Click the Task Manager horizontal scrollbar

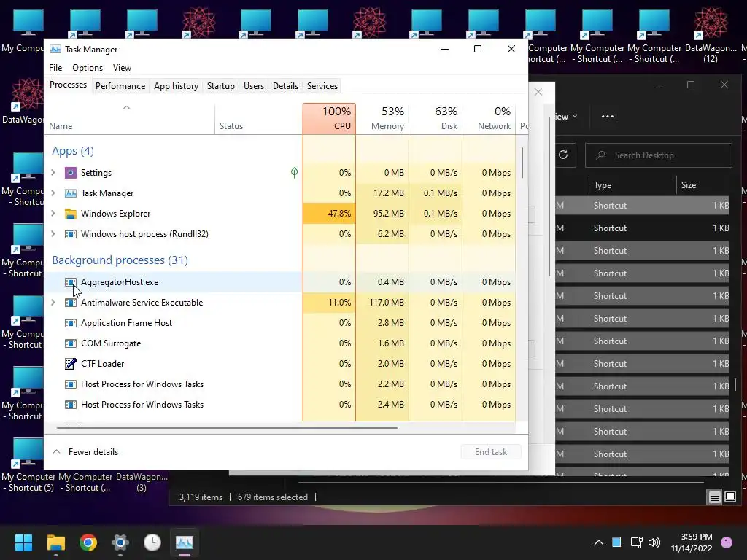[227, 428]
